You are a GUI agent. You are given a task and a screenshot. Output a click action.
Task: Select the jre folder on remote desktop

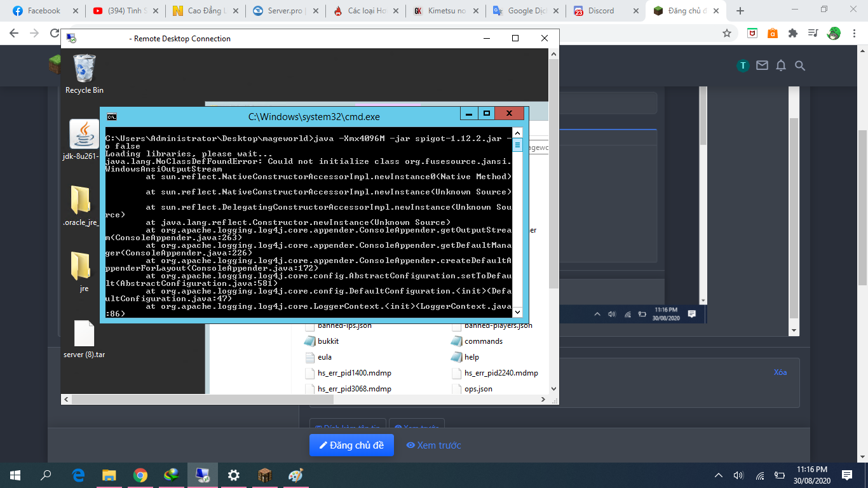click(x=81, y=271)
